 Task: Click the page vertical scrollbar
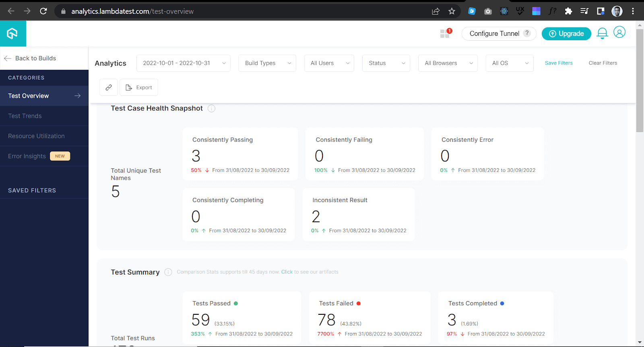tap(640, 81)
